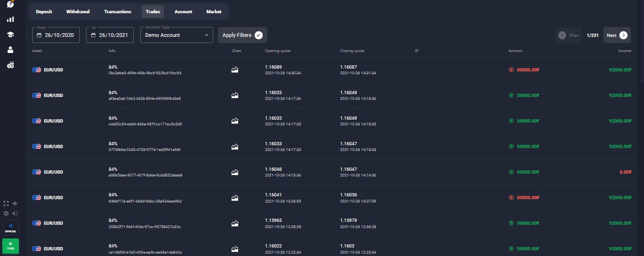
Task: Open the settings gear icon
Action: (6, 213)
